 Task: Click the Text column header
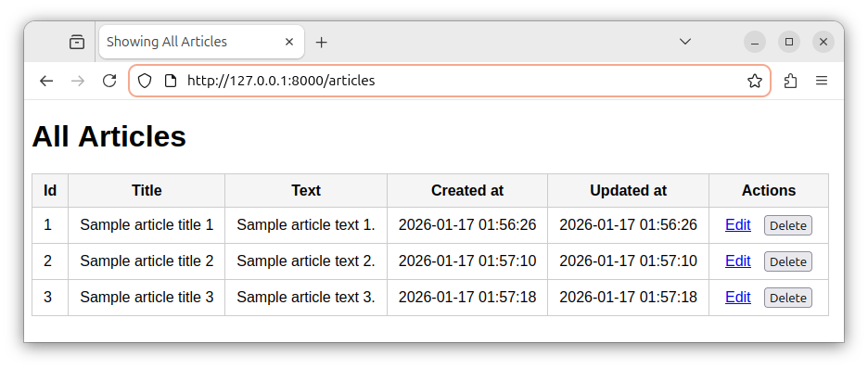[x=306, y=191]
